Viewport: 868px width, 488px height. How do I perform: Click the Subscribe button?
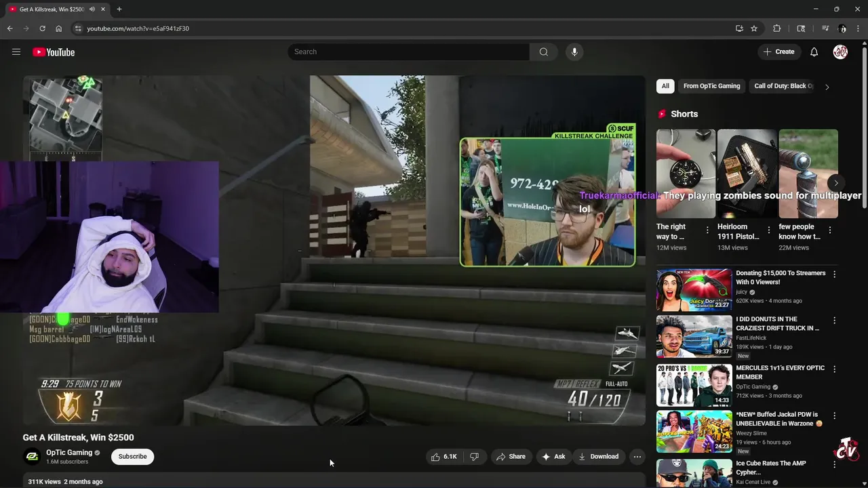pos(132,457)
